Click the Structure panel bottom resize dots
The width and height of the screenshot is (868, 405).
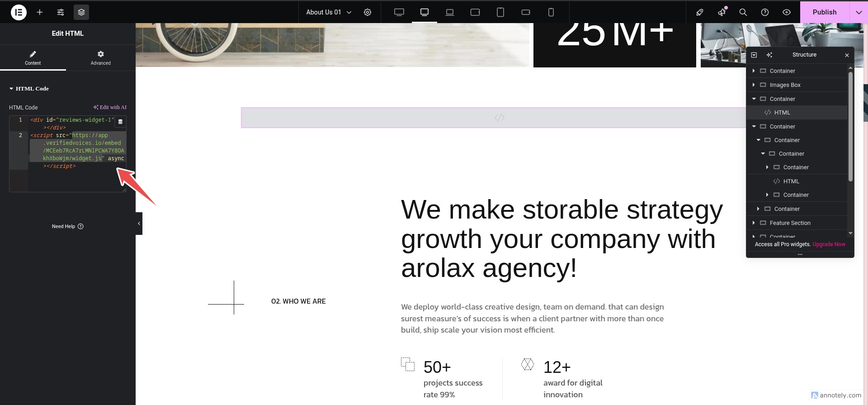coord(800,254)
